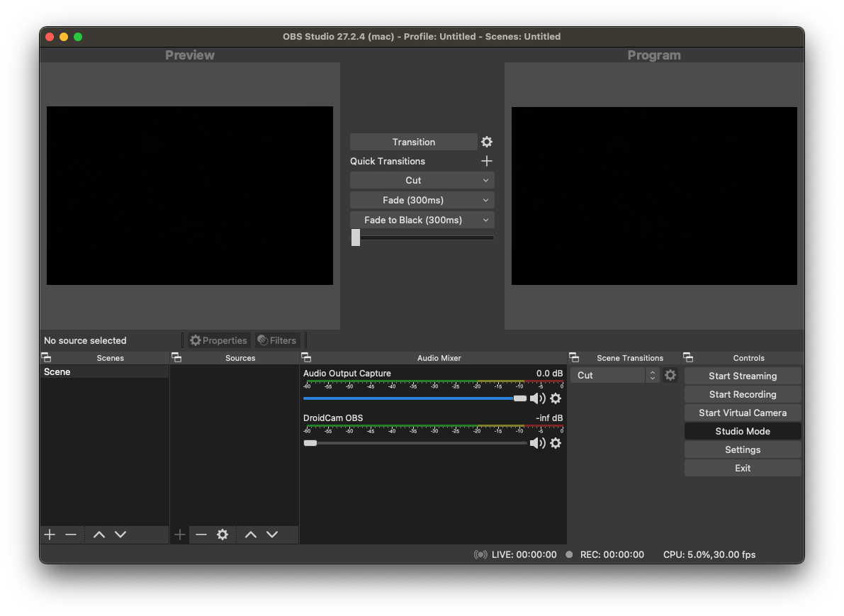844x616 pixels.
Task: Add a quick transition with plus icon
Action: tap(487, 161)
